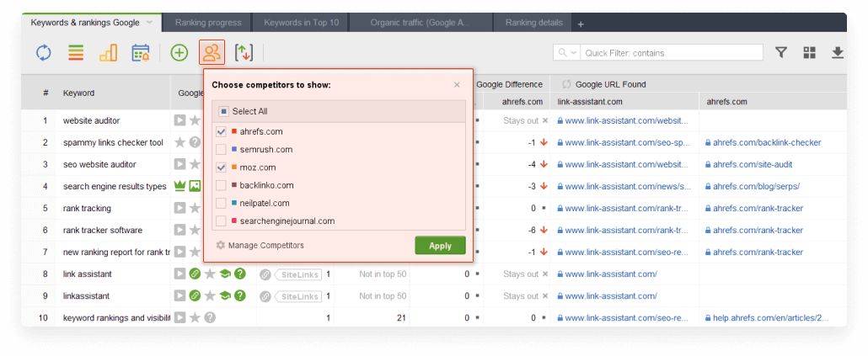Click question mark icon in spammy links row

click(195, 142)
